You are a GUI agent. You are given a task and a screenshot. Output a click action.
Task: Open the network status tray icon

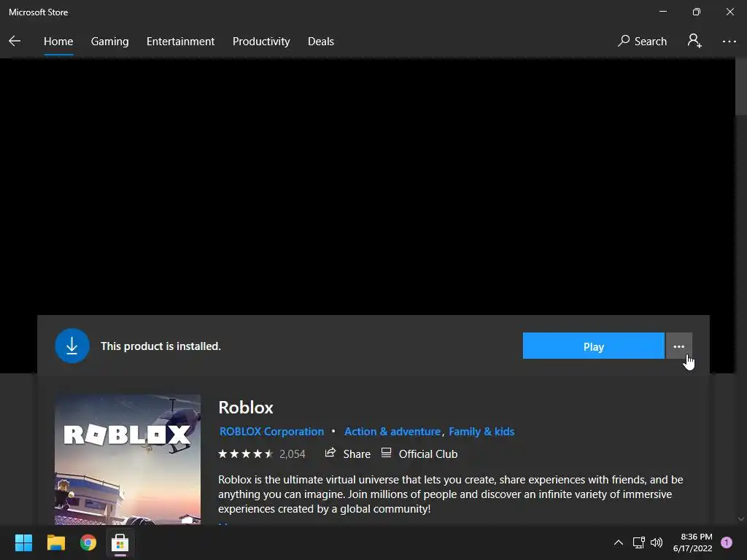tap(638, 542)
